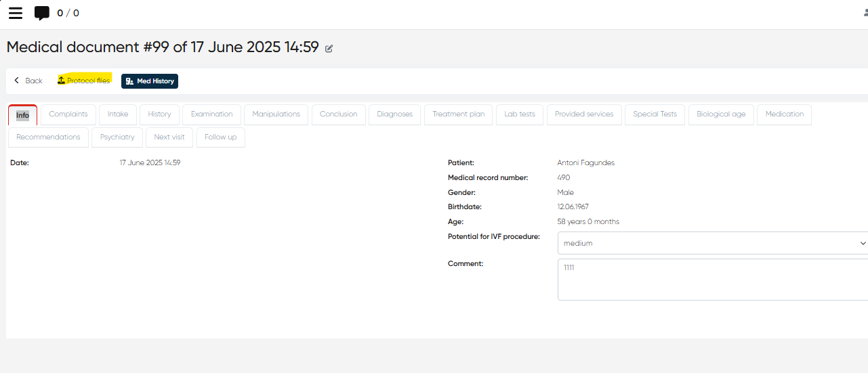Select the Intake tab
The image size is (868, 373).
118,114
